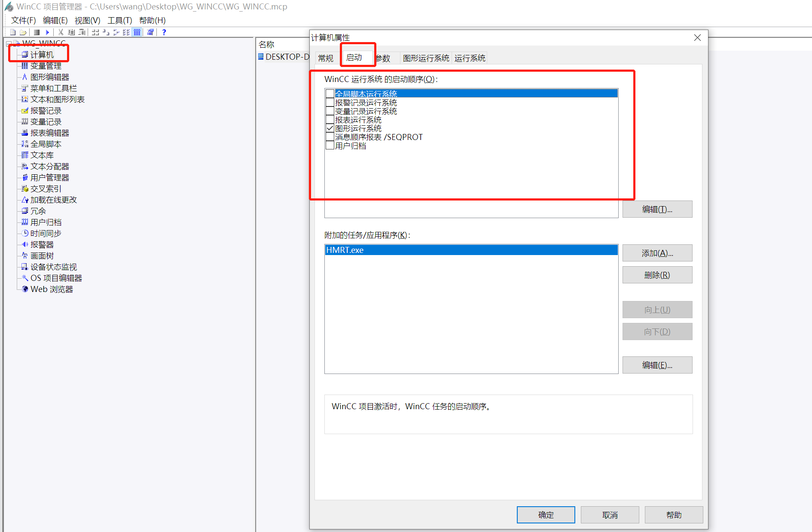Click the 时间同步 clock icon
The image size is (812, 532).
[25, 233]
